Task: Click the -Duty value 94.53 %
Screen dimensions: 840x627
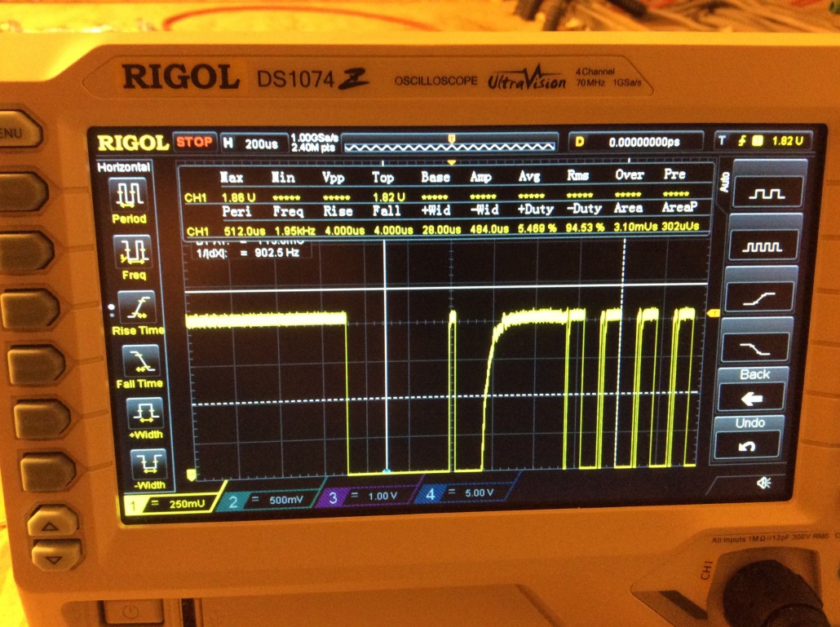Action: tap(585, 227)
